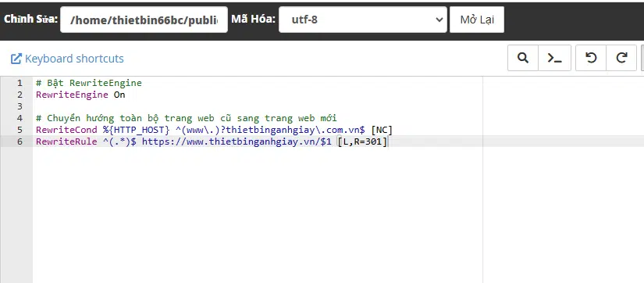Click the 'Chỉnh Sửa:' label
The width and height of the screenshot is (644, 283).
point(30,20)
